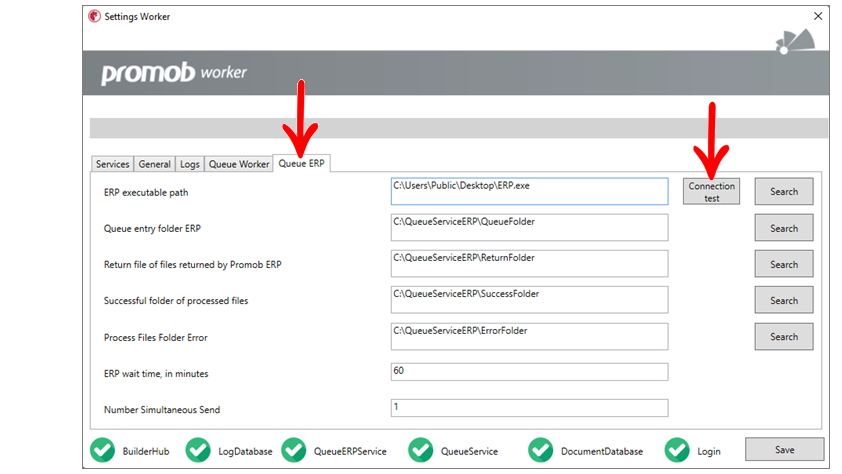The width and height of the screenshot is (842, 474).
Task: Click the BuilderHub green check status icon
Action: [103, 450]
